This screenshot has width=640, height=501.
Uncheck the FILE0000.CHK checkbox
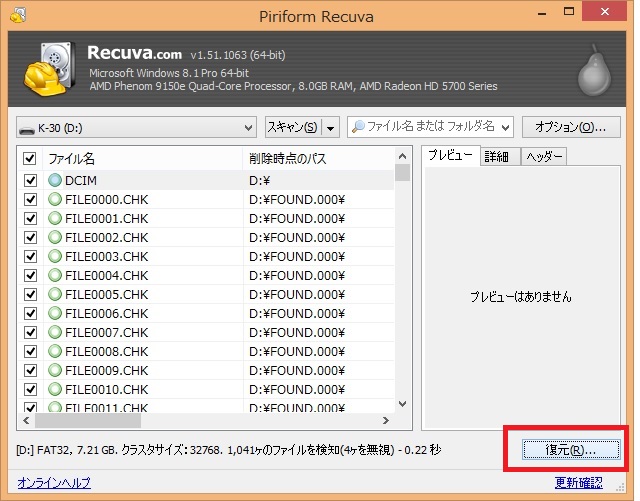30,200
